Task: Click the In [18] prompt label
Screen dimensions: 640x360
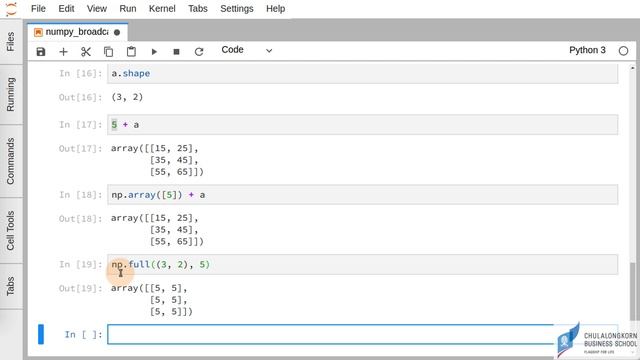Action: [80, 195]
